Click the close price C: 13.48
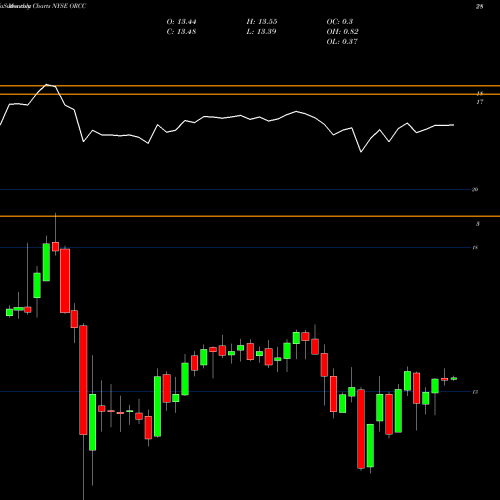Viewport: 500px width, 500px height. pos(181,32)
